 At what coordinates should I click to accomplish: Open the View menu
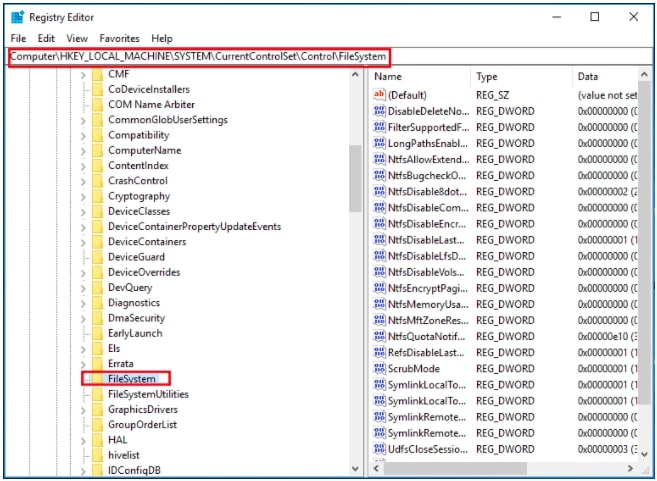(77, 39)
